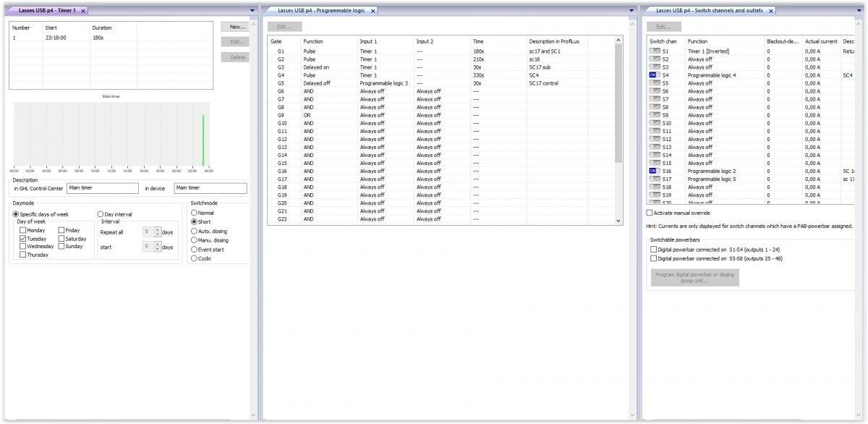
Task: Click the off indicator icon for S17
Action: [x=654, y=179]
